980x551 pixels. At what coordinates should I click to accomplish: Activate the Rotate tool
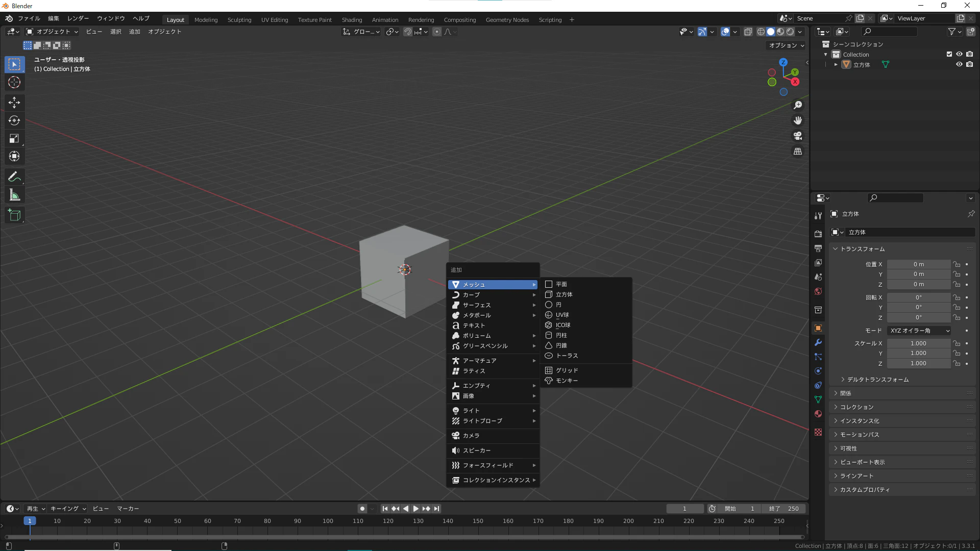point(14,120)
